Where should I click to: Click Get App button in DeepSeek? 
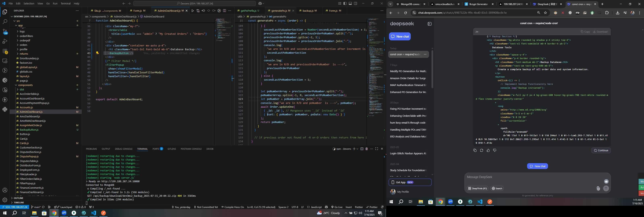point(410,182)
